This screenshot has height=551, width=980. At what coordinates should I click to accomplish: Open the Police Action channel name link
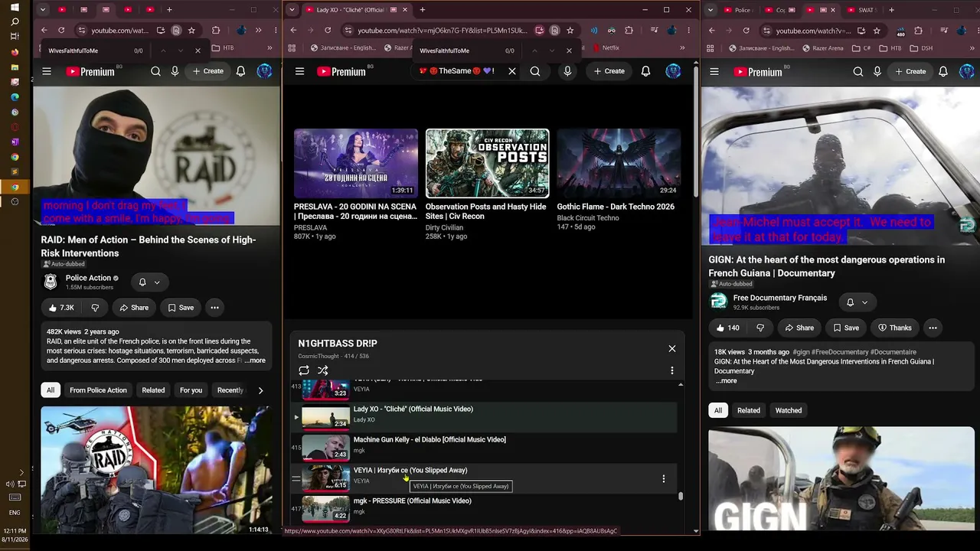[88, 278]
